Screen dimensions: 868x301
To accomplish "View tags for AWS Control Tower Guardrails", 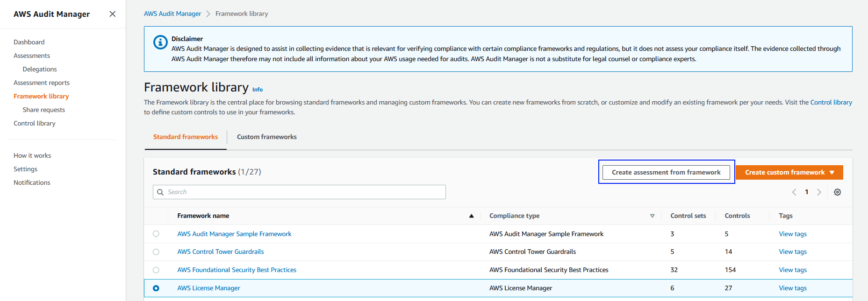I will 793,252.
